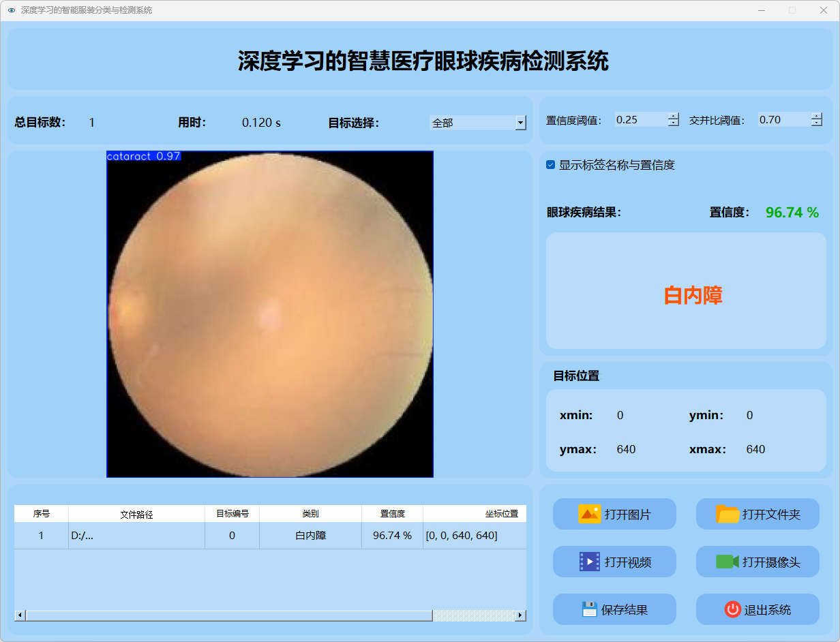Screen dimensions: 840x642
Task: Click the film strip icon for 打开视频
Action: [x=589, y=562]
